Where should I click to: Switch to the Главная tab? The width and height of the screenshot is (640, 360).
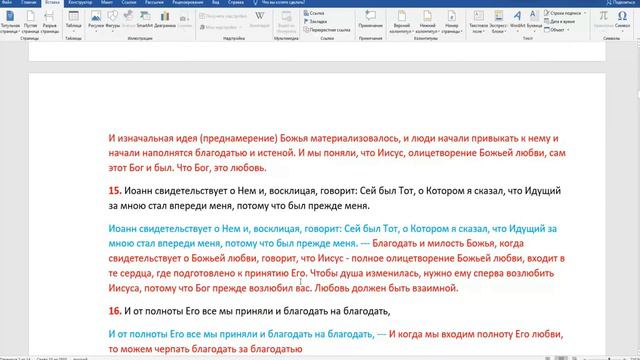pyautogui.click(x=29, y=2)
